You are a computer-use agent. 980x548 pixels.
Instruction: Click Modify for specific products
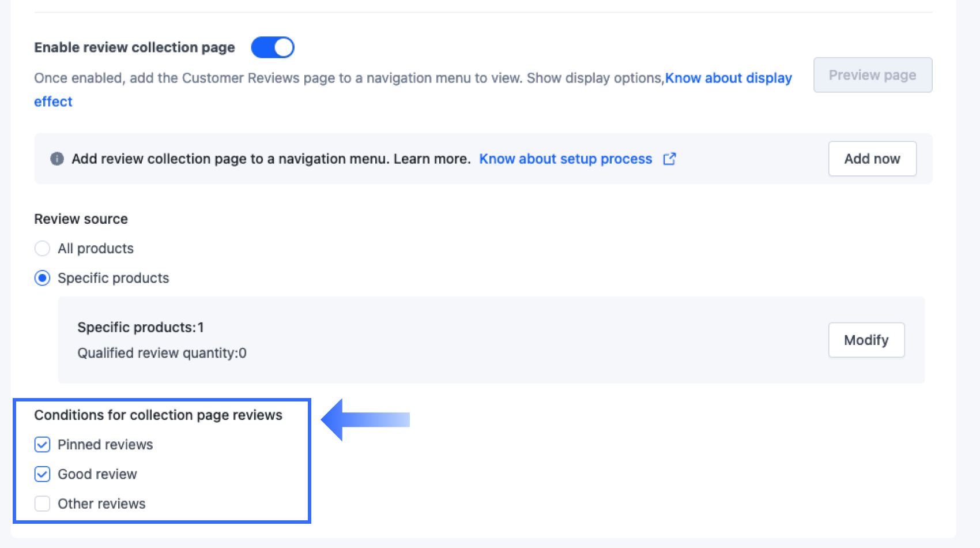[866, 340]
